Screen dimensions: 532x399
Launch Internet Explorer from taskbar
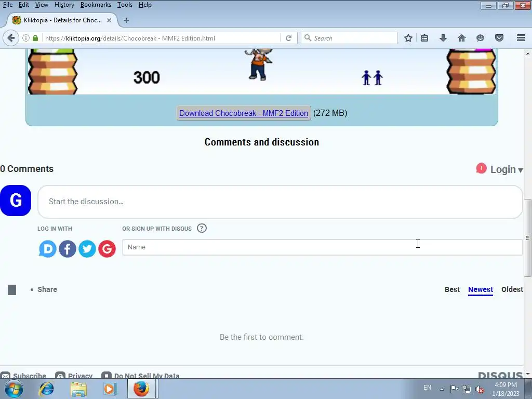(x=46, y=389)
